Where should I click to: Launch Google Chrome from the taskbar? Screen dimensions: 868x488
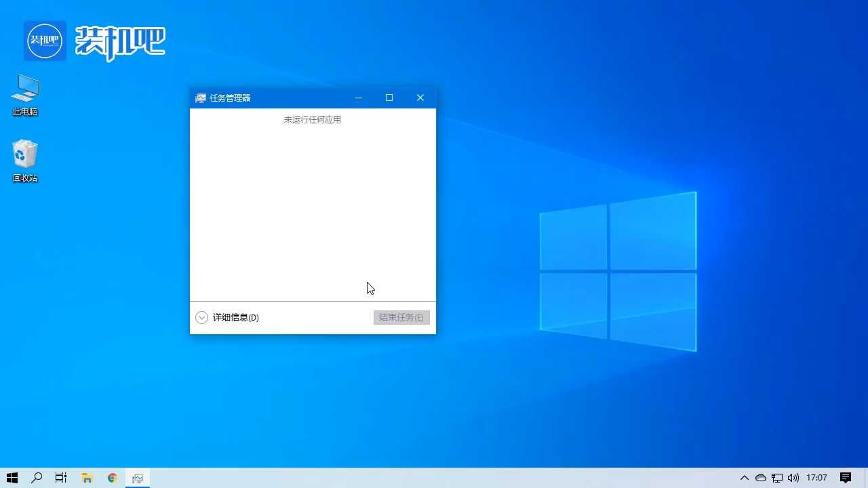112,478
